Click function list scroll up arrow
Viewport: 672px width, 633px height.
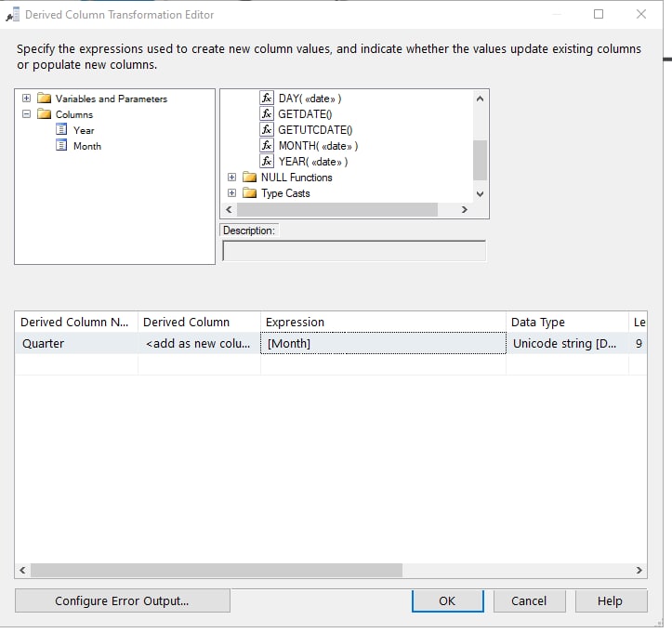(480, 99)
